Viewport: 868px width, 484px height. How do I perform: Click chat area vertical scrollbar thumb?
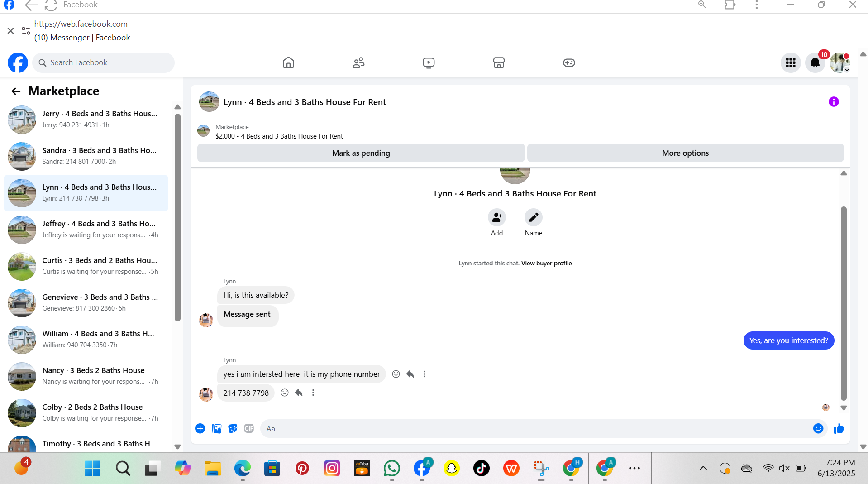click(844, 303)
